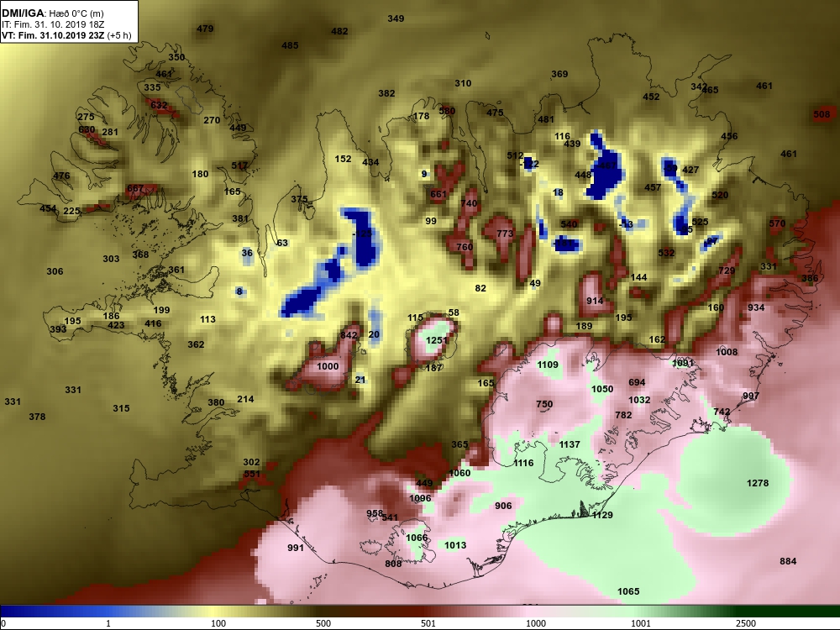
Task: Click the map value '729'
Action: pyautogui.click(x=727, y=271)
